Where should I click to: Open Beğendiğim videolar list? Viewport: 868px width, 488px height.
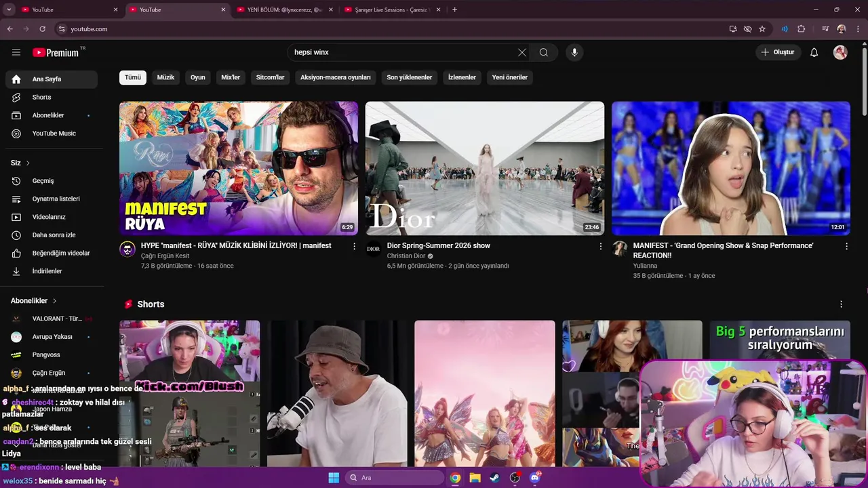[52, 253]
